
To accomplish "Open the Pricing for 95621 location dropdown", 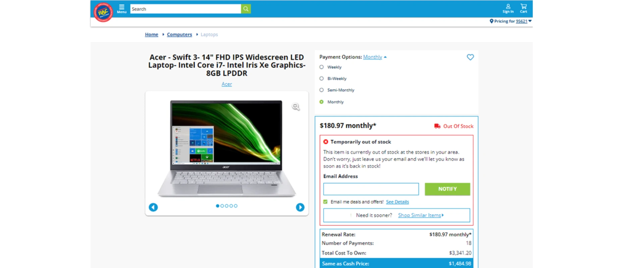I will point(511,21).
